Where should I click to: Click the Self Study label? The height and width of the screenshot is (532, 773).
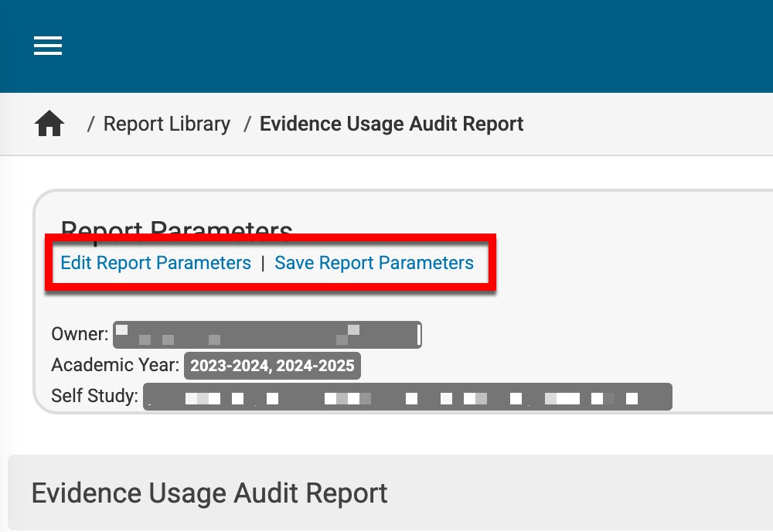(94, 397)
